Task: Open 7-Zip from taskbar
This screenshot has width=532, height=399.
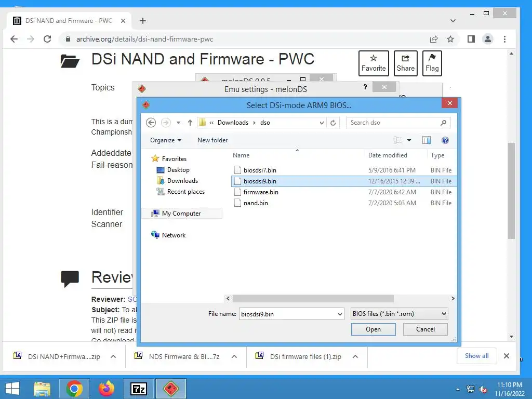Action: point(138,389)
